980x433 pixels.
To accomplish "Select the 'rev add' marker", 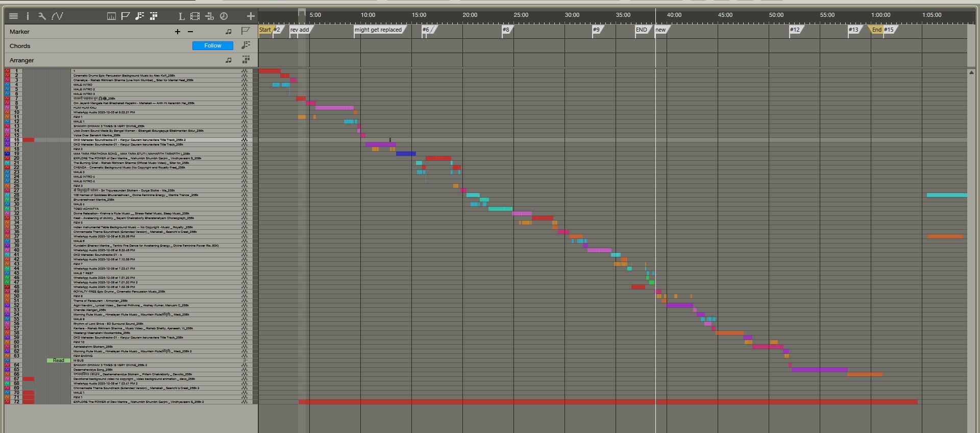I will (300, 30).
